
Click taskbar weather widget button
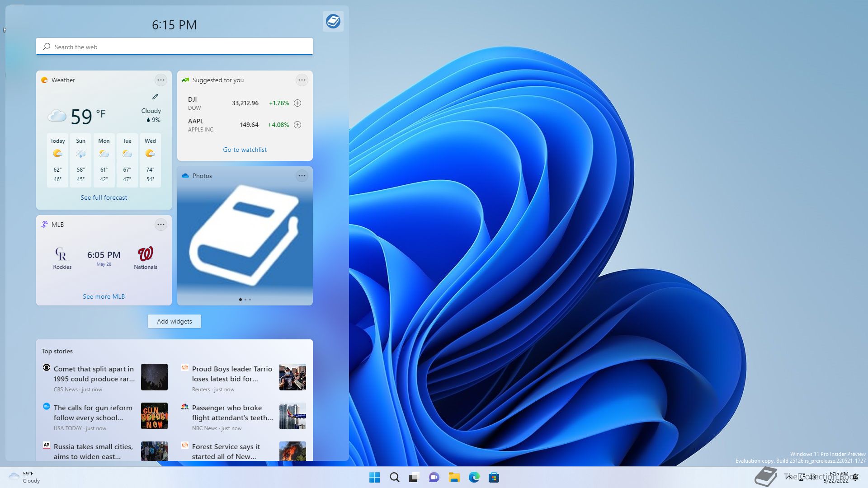25,477
